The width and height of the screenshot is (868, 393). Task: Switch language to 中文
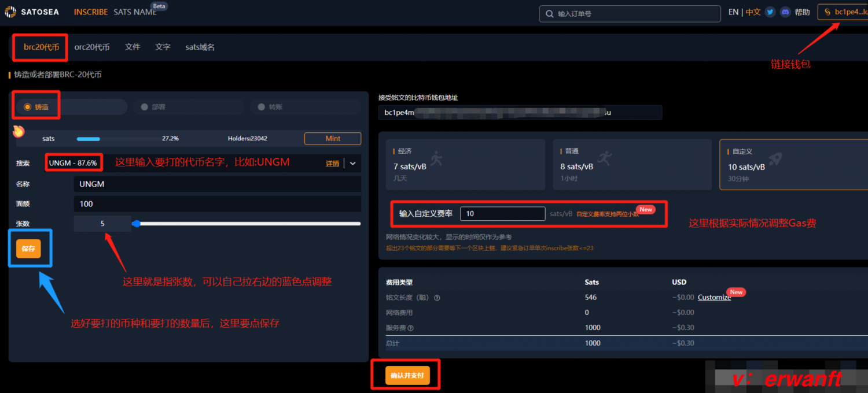pyautogui.click(x=753, y=12)
